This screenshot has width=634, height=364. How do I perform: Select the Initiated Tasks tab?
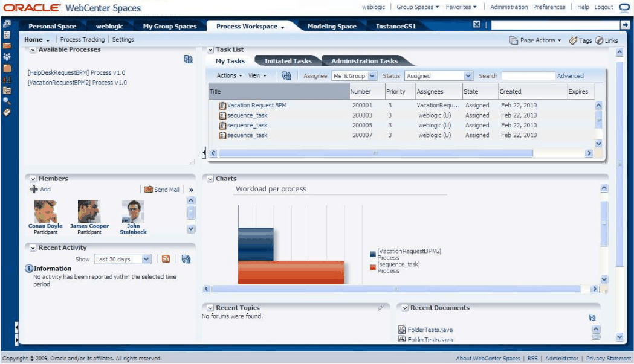coord(288,61)
